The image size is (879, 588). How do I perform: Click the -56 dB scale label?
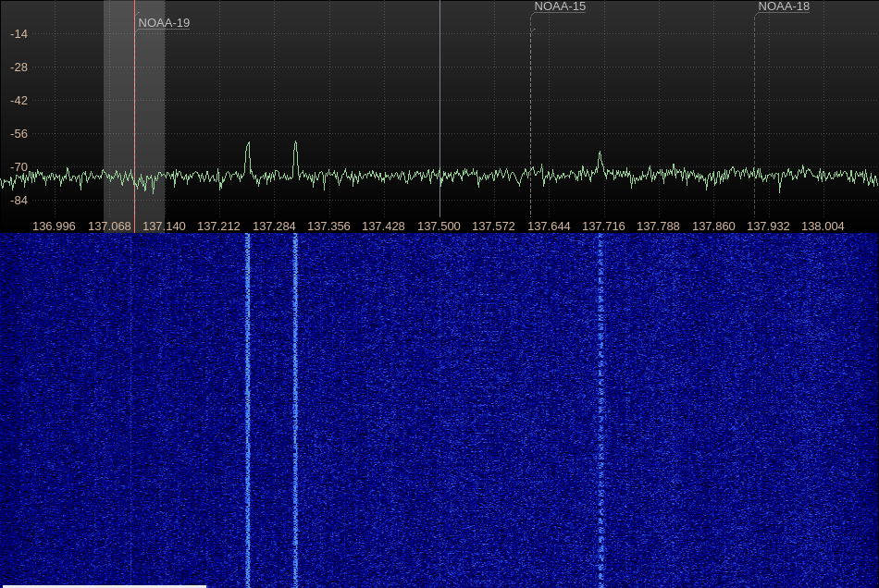(19, 134)
